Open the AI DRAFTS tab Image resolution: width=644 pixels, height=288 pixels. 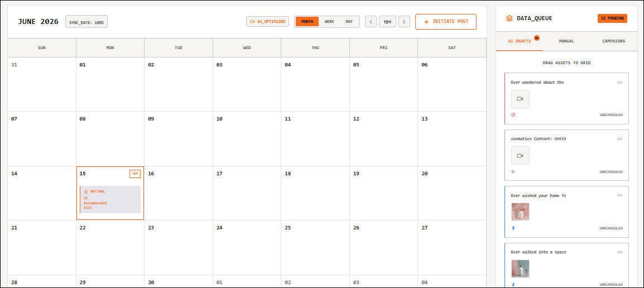[520, 41]
